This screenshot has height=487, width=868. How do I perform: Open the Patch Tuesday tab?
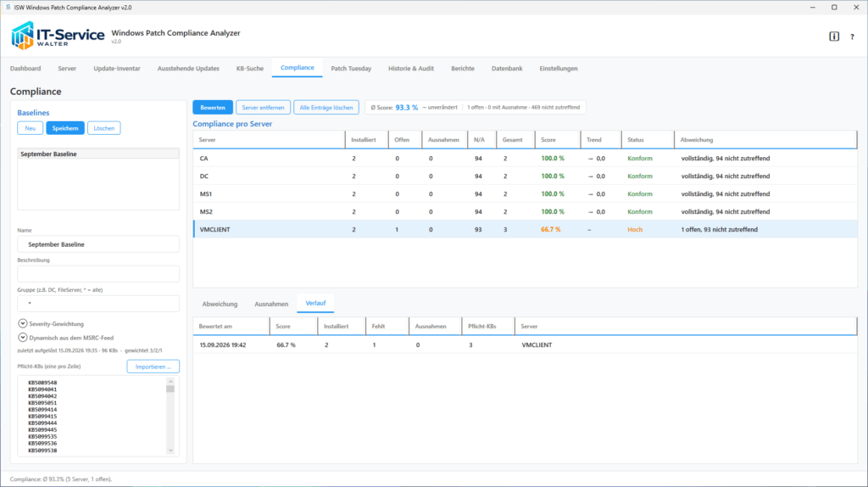(x=351, y=69)
